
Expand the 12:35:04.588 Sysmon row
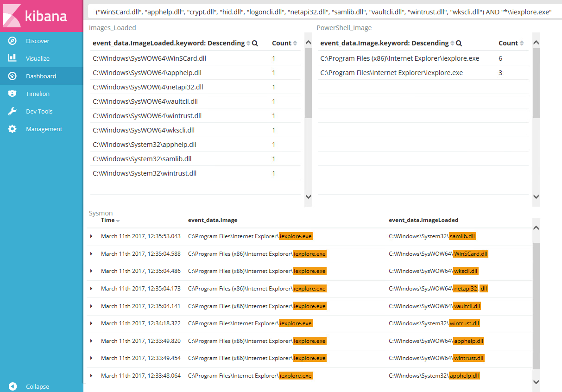coord(91,254)
